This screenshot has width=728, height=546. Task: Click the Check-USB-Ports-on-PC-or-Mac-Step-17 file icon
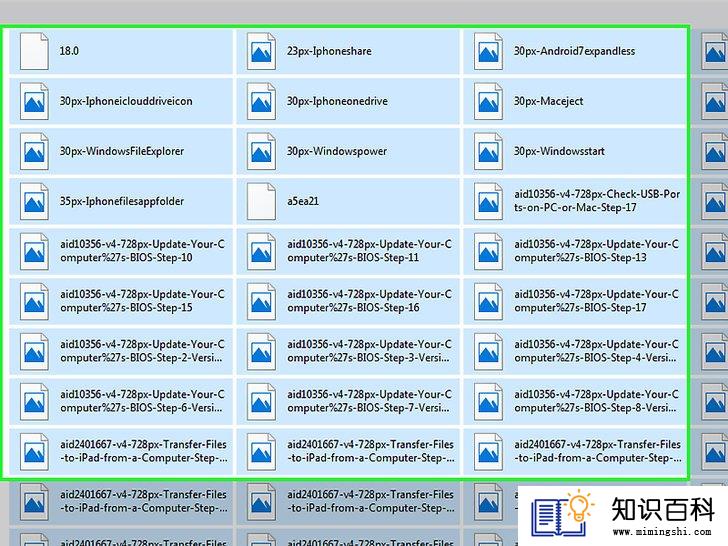[488, 201]
